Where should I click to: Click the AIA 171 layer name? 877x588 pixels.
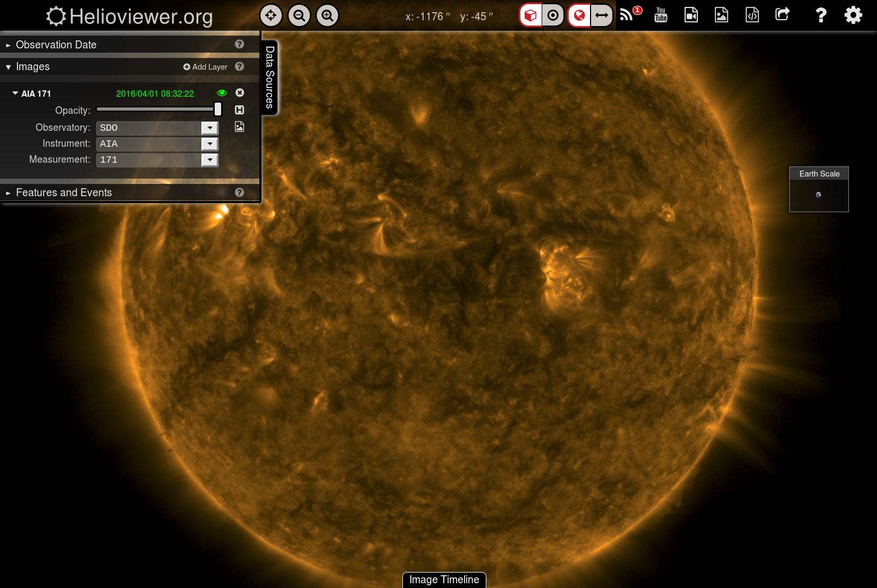click(36, 94)
